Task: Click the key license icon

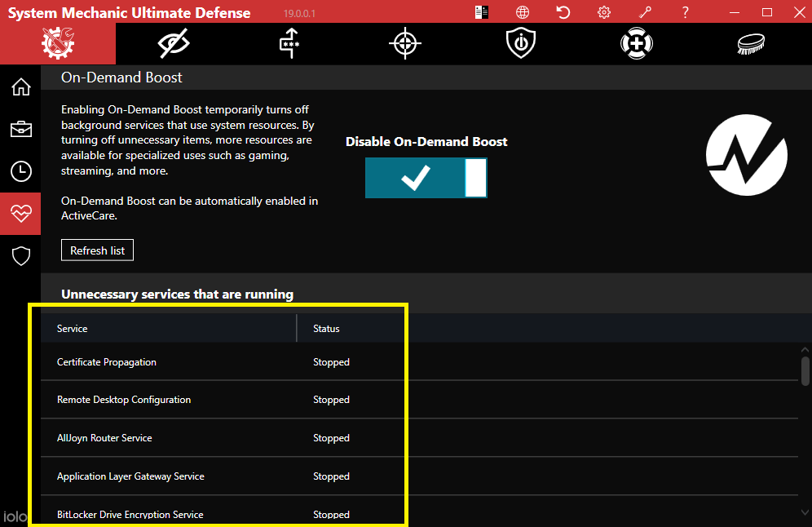Action: [x=645, y=12]
